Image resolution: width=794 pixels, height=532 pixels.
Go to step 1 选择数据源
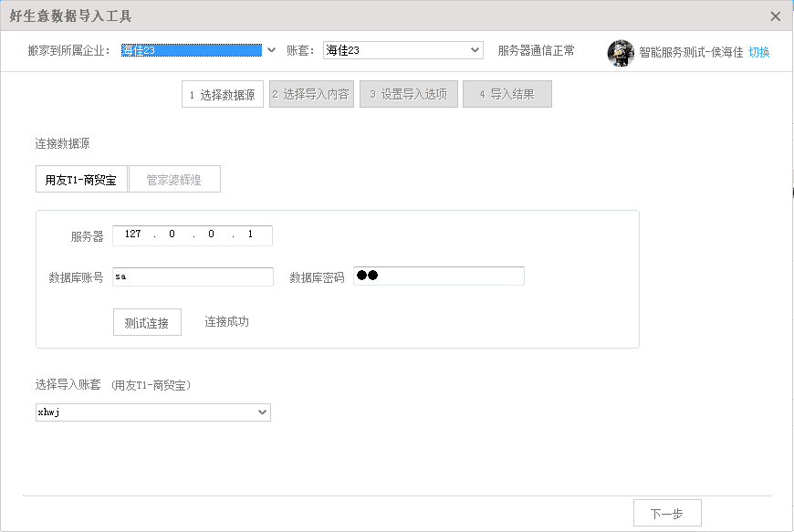[x=223, y=94]
